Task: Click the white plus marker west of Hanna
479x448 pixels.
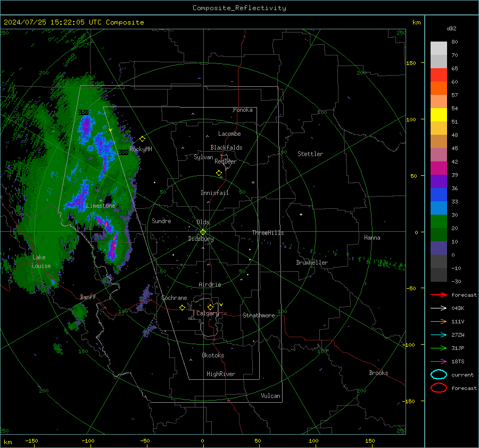Action: click(301, 214)
